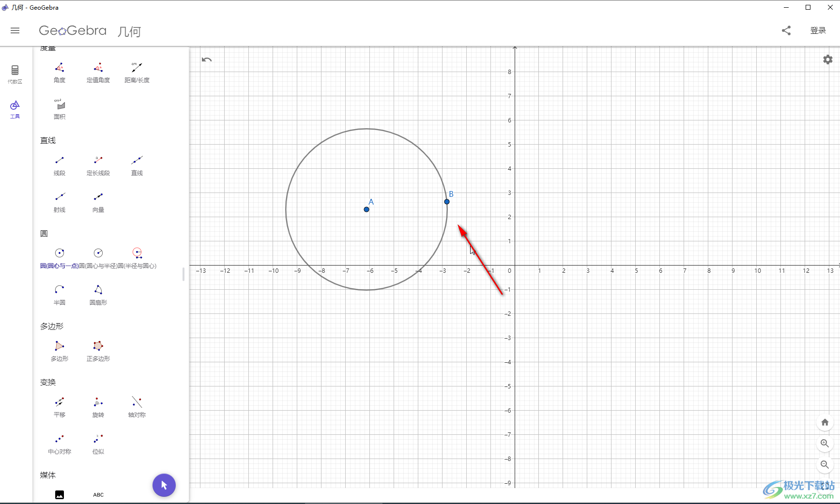Zoom in on the graphics view
840x504 pixels.
pos(825,444)
